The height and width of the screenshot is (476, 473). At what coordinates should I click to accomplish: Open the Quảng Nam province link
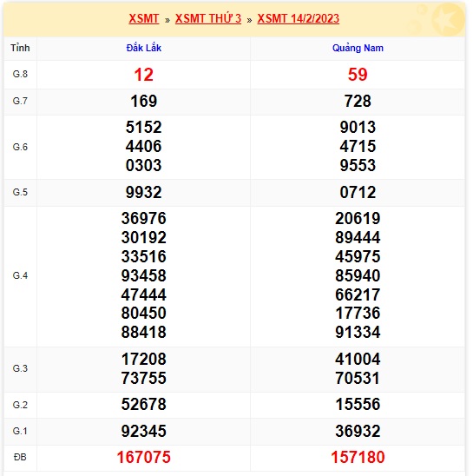pos(358,48)
